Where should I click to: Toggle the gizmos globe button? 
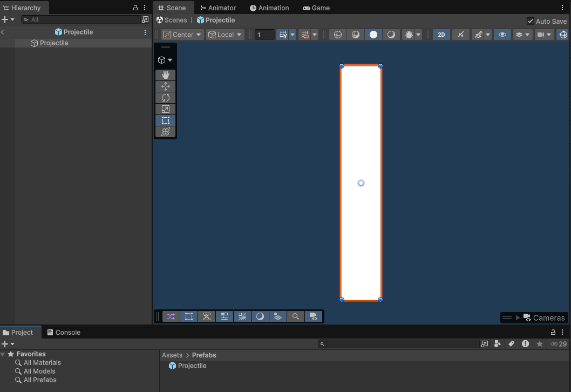(x=563, y=35)
